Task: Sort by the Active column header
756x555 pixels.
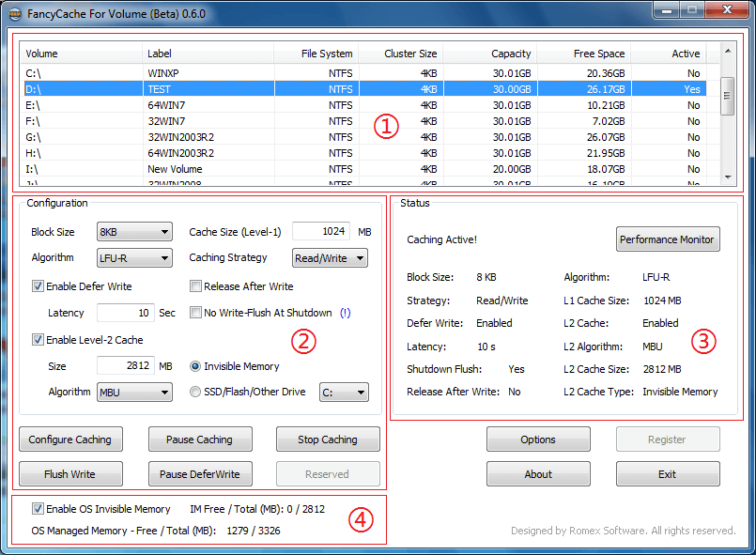Action: tap(669, 54)
